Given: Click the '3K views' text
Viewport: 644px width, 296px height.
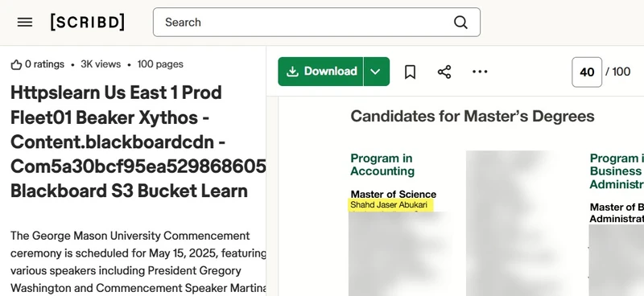Looking at the screenshot, I should click(101, 64).
